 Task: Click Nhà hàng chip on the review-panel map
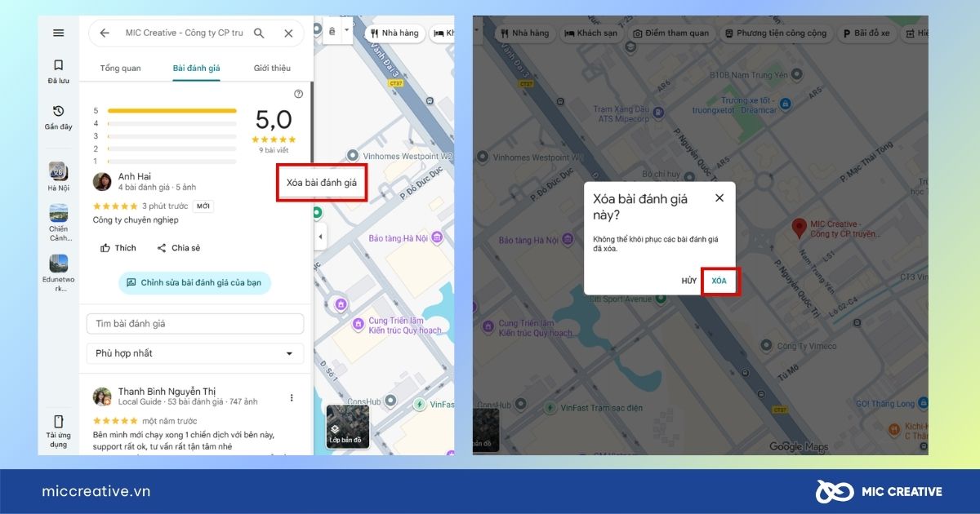click(x=395, y=33)
